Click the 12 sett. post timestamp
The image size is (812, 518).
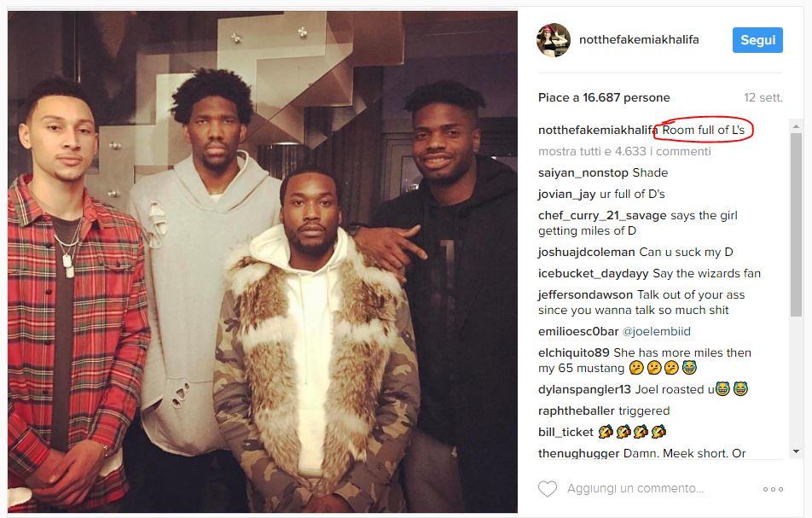click(763, 97)
